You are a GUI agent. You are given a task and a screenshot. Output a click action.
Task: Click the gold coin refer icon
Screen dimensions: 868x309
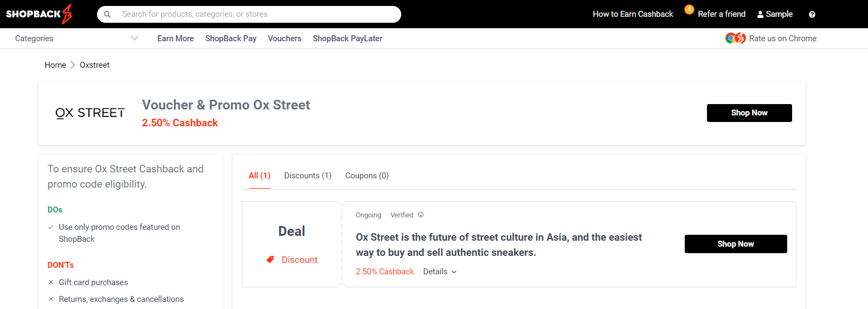point(689,9)
